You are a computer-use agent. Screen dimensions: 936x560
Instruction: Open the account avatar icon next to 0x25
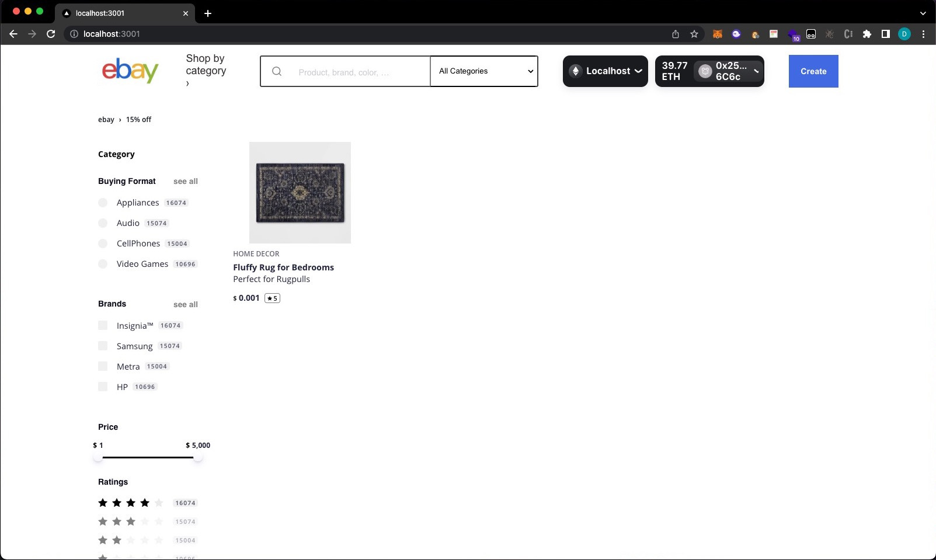(704, 71)
